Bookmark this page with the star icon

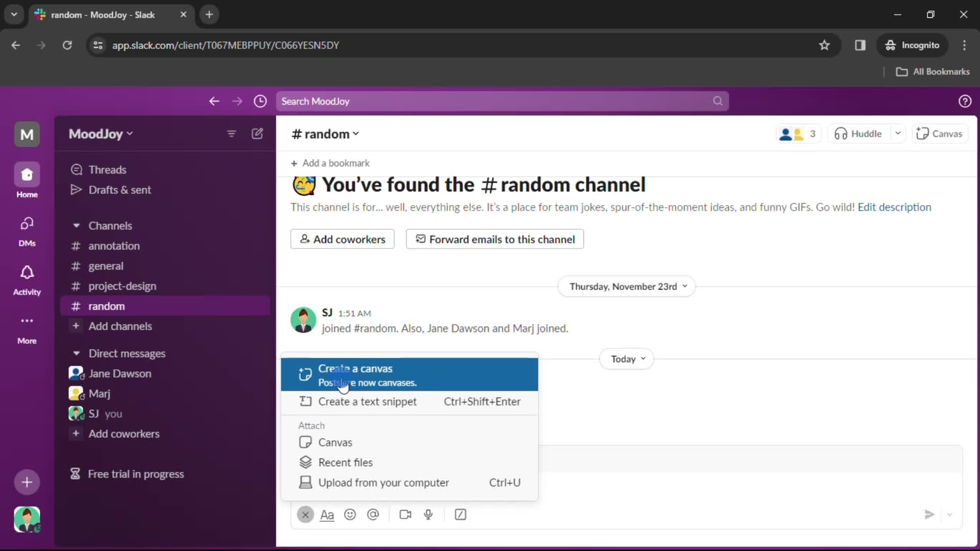(x=824, y=45)
